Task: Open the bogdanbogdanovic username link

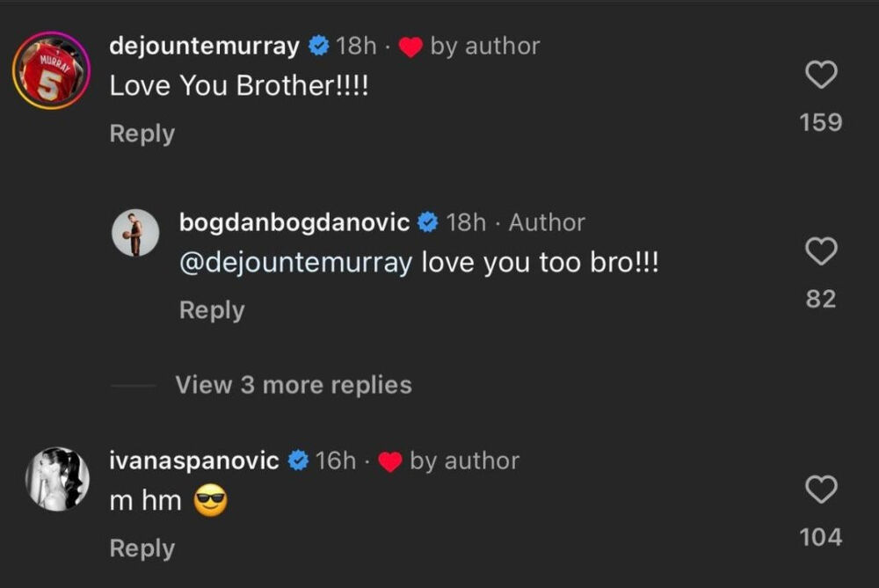Action: point(294,222)
